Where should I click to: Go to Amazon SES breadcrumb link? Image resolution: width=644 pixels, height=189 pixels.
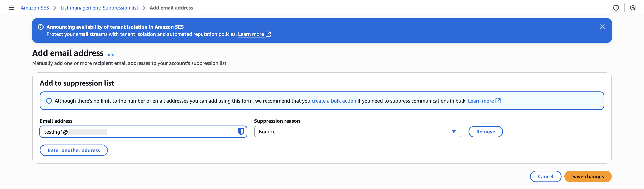35,8
